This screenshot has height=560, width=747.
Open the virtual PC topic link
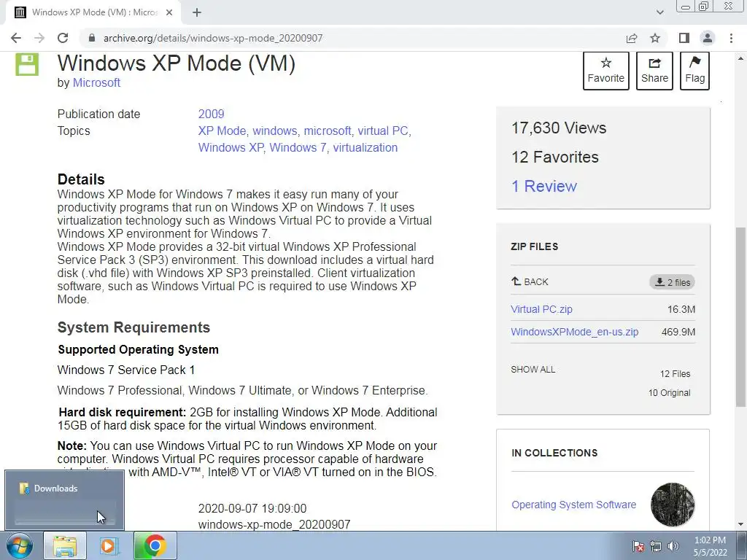coord(383,131)
